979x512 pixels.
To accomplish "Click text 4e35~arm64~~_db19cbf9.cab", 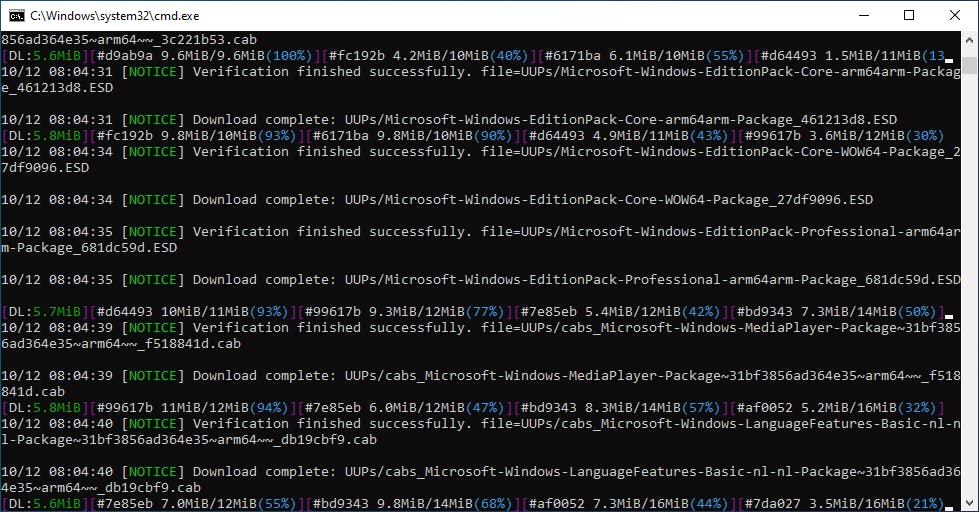I will [x=101, y=488].
